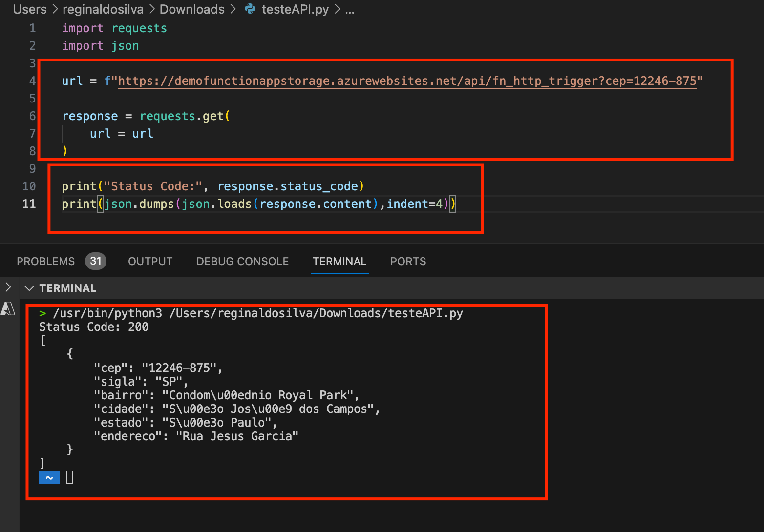Click 'import json' on line 2
This screenshot has height=532, width=764.
click(x=100, y=46)
